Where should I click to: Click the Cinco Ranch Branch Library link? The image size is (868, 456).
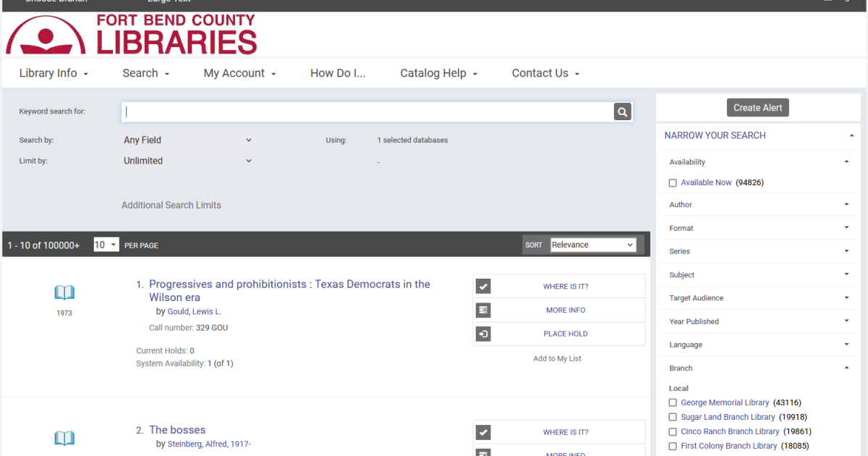730,431
